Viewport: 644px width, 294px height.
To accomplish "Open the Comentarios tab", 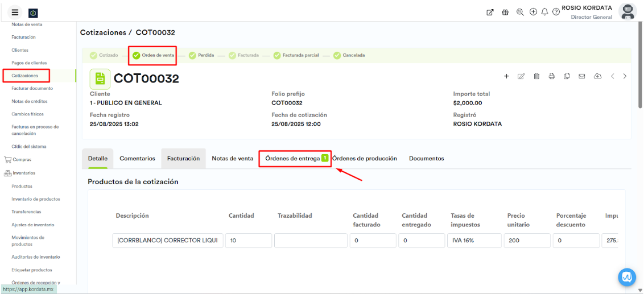I will [137, 159].
